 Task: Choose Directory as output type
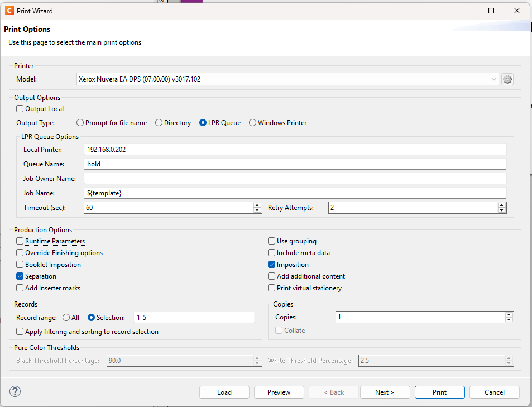159,123
